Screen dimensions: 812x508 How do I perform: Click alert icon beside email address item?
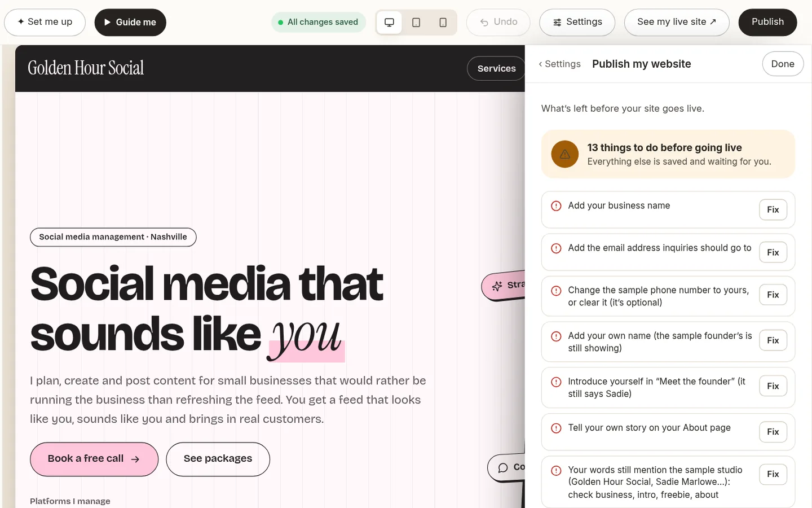[x=556, y=248]
